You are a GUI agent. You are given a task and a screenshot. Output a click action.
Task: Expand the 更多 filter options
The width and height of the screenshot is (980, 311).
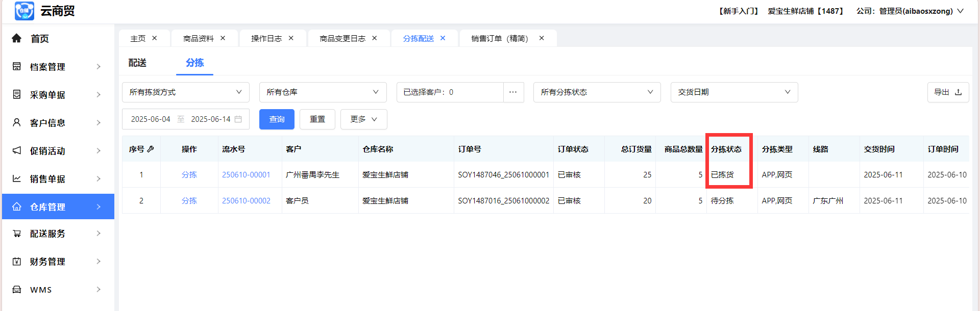[363, 119]
